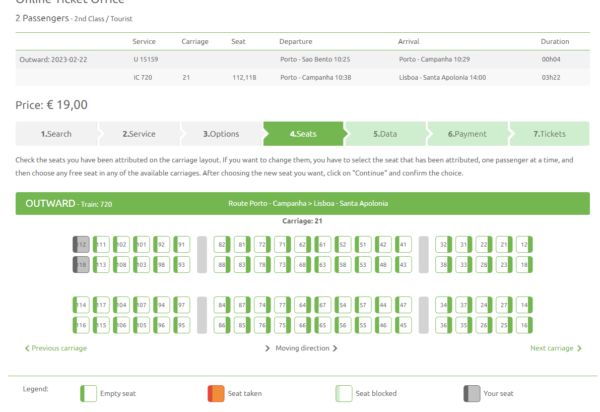Pick seat 115

pos(101,325)
